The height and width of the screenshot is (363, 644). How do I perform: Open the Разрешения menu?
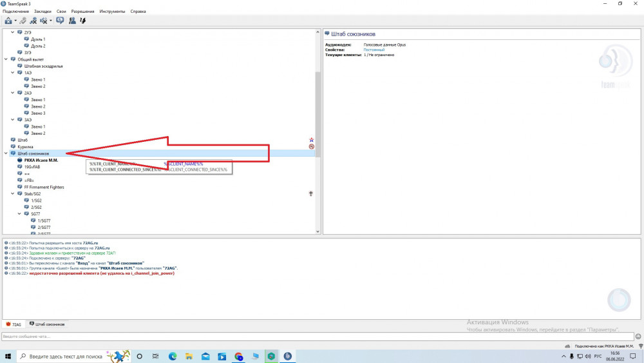82,12
